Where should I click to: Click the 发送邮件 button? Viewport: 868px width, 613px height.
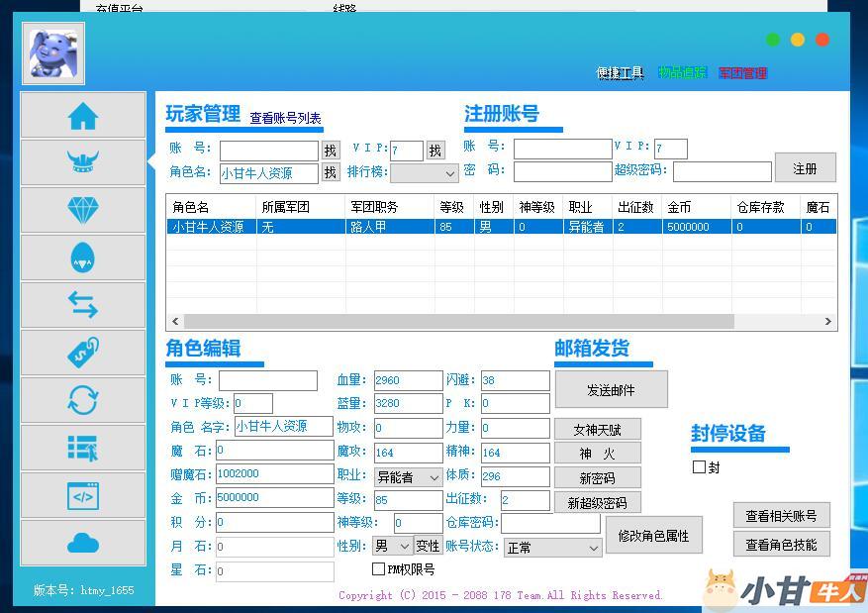click(x=611, y=390)
